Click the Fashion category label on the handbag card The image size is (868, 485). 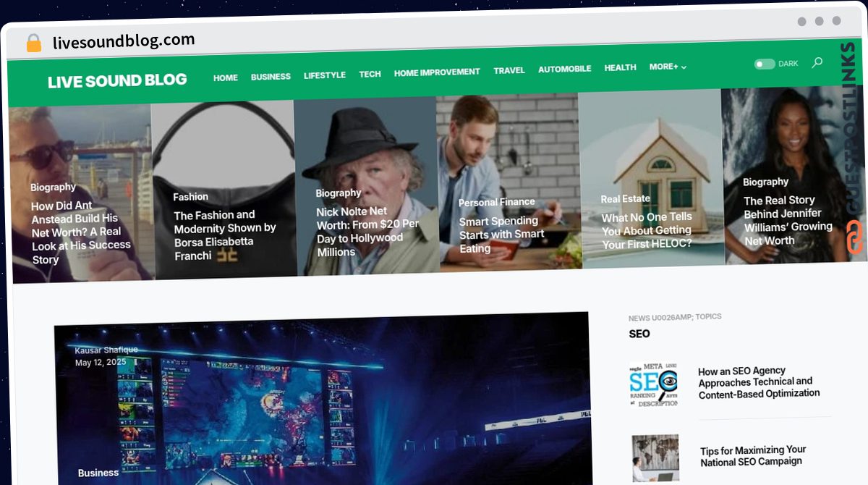[x=190, y=197]
